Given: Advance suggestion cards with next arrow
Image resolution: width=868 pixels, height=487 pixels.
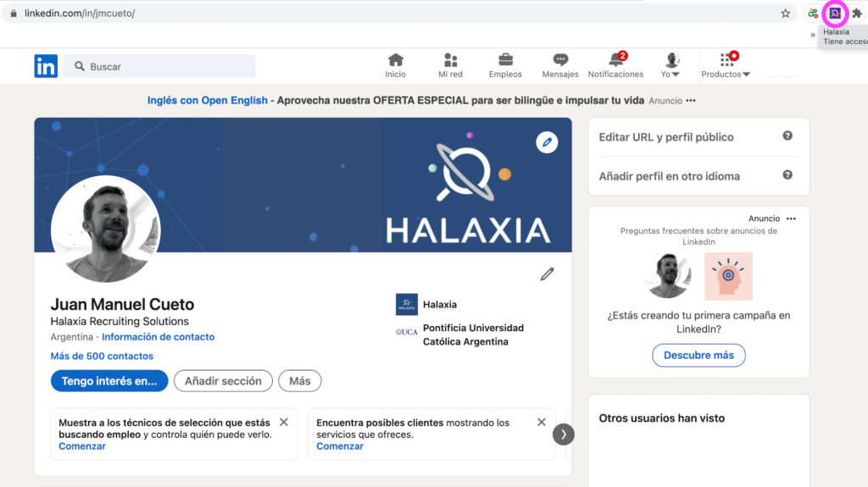Looking at the screenshot, I should coord(563,434).
